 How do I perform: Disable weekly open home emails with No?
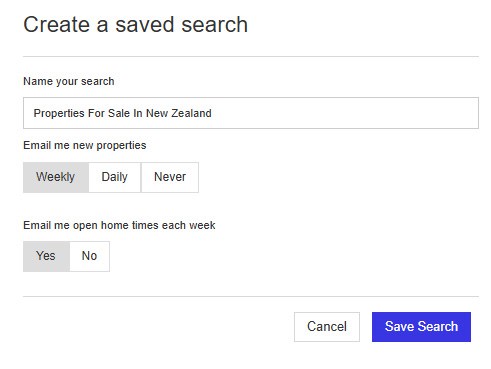(x=89, y=256)
